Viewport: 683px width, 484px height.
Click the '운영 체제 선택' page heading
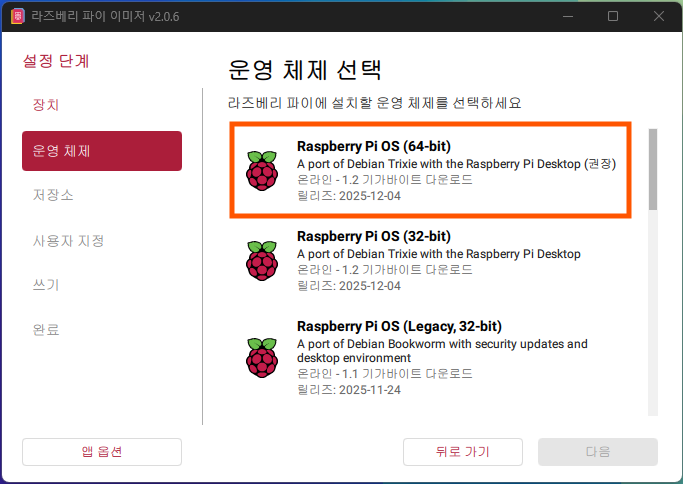point(304,70)
